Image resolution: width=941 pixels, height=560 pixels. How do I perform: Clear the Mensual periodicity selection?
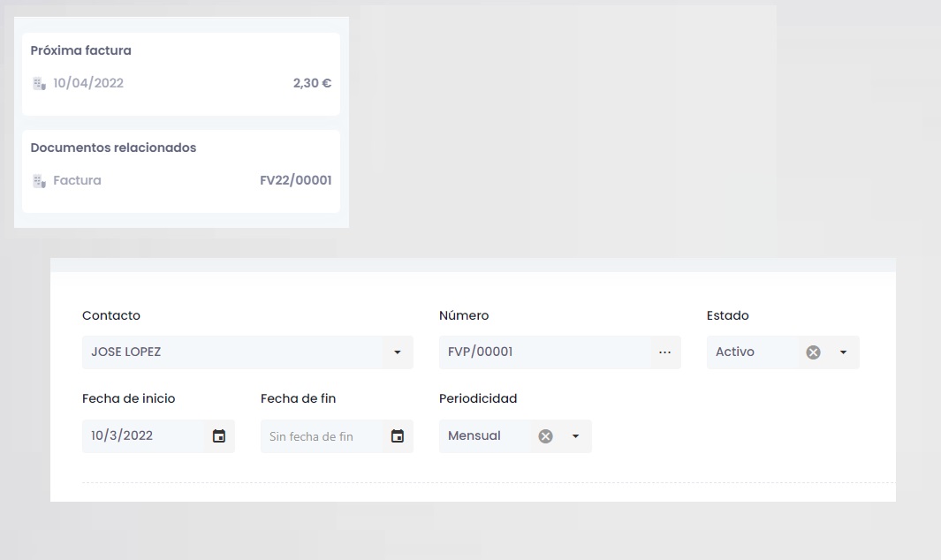point(545,436)
